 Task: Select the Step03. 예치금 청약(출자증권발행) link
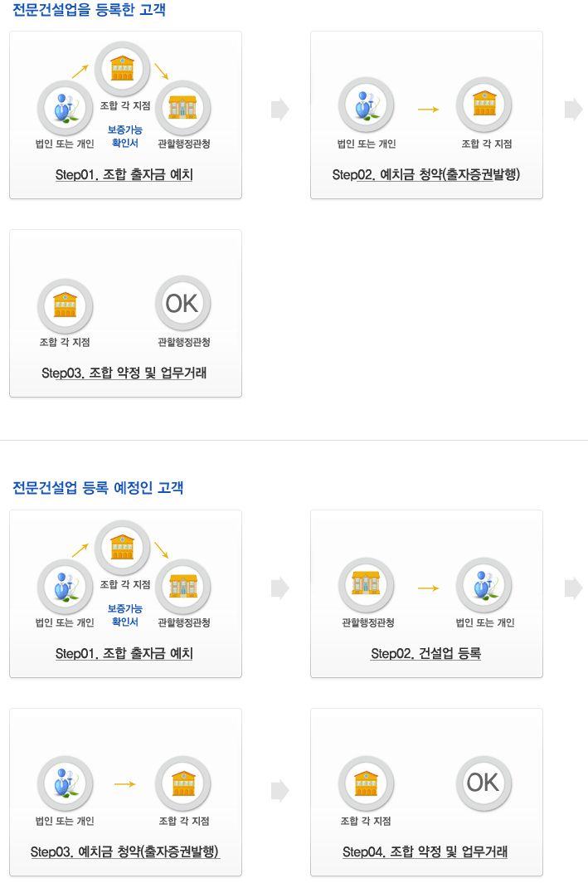coord(124,852)
